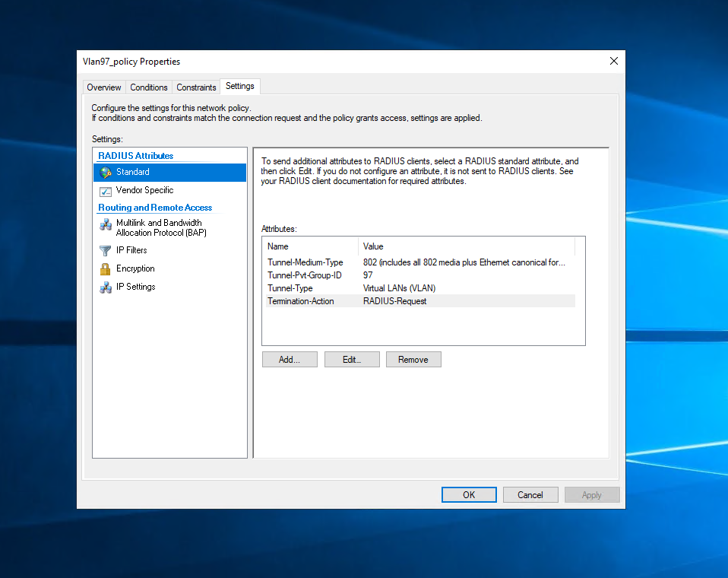Click the Encryption padlock icon

[x=106, y=269]
